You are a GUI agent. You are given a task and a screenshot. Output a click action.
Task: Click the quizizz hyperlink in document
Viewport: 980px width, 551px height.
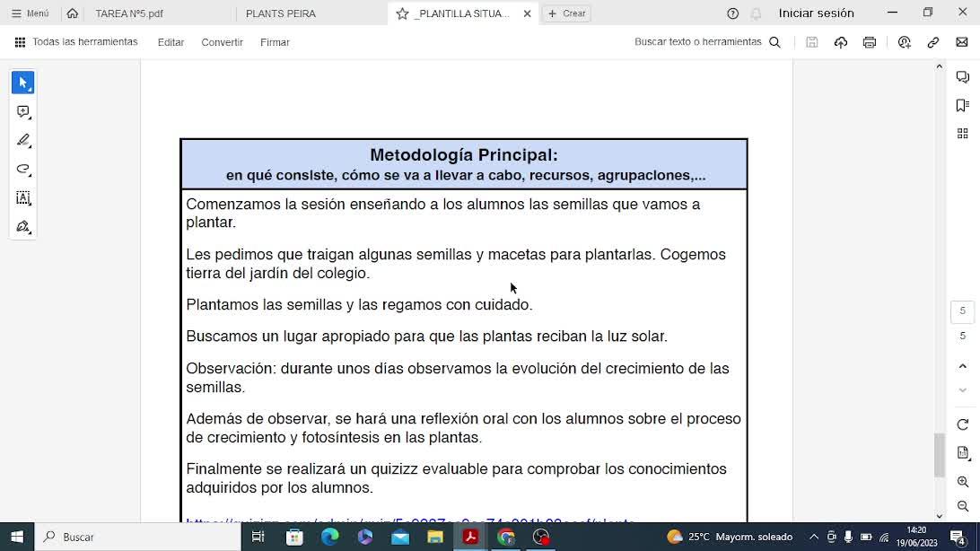pos(411,520)
